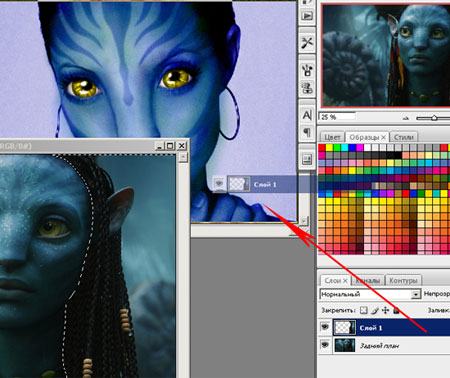
Task: Close the Образцы panel tab
Action: click(384, 137)
